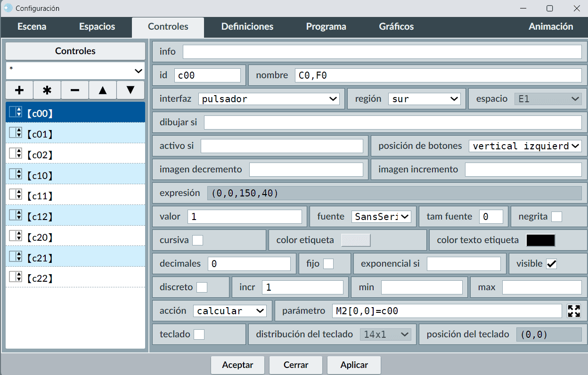Toggle the discreto checkbox
The image size is (588, 375).
202,287
